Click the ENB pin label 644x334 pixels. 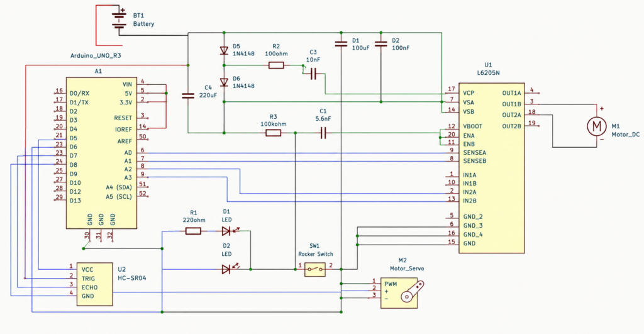tap(469, 144)
